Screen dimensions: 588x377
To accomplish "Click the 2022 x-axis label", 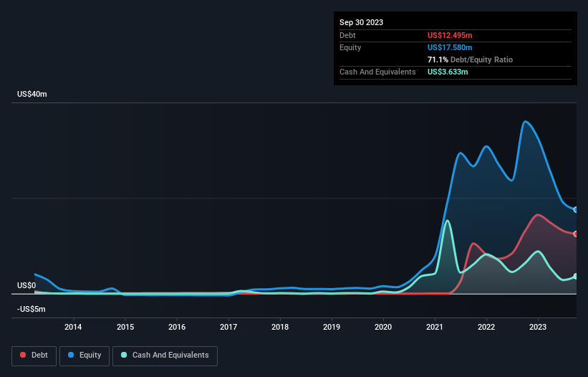I will coord(486,327).
